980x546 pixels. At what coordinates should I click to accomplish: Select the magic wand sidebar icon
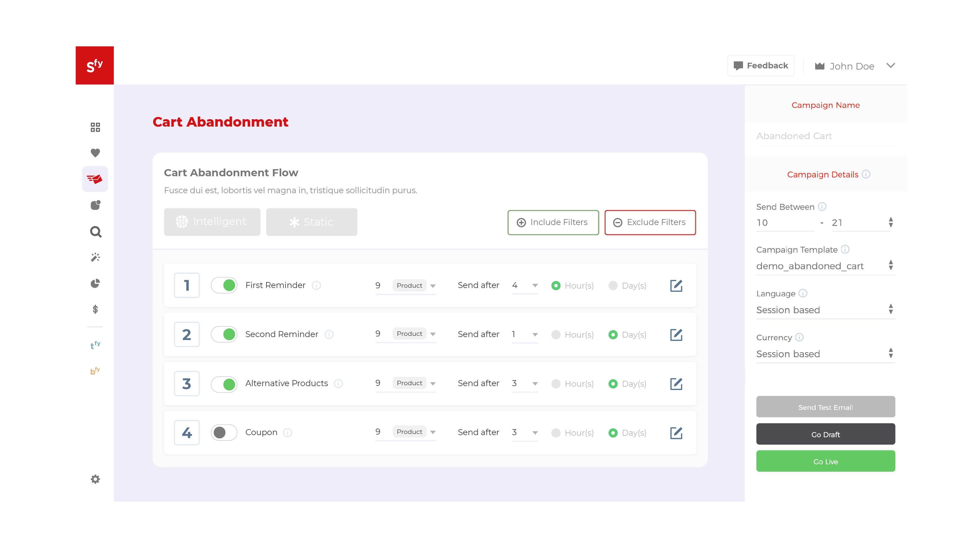(x=95, y=257)
